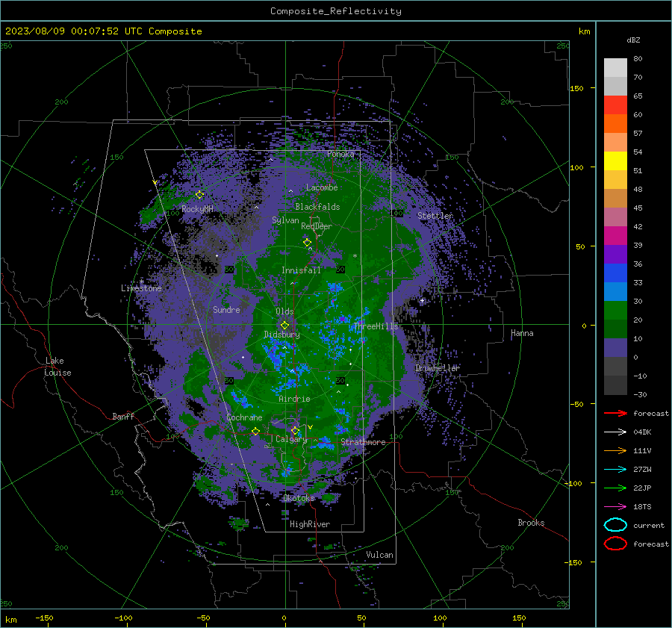Select the Limestone label

(x=141, y=288)
